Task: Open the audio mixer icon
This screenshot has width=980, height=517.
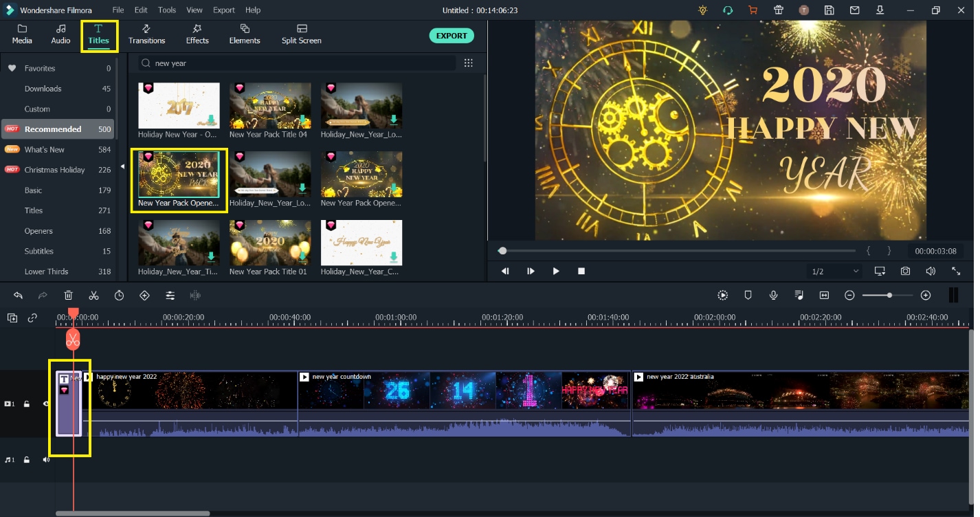Action: 799,296
